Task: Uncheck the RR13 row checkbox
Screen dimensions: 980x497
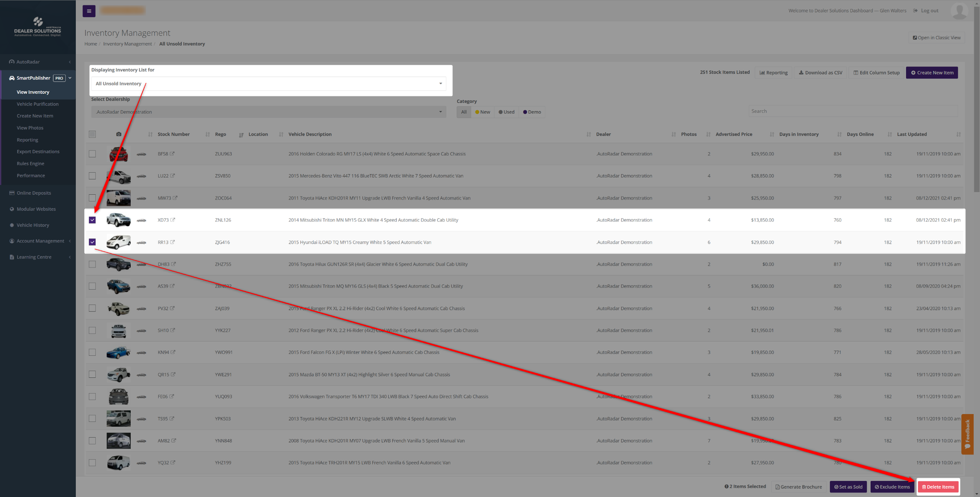Action: [x=92, y=242]
